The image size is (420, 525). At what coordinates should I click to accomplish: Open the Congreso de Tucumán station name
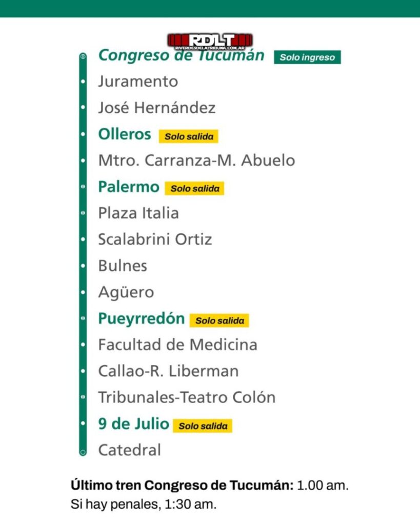point(181,55)
